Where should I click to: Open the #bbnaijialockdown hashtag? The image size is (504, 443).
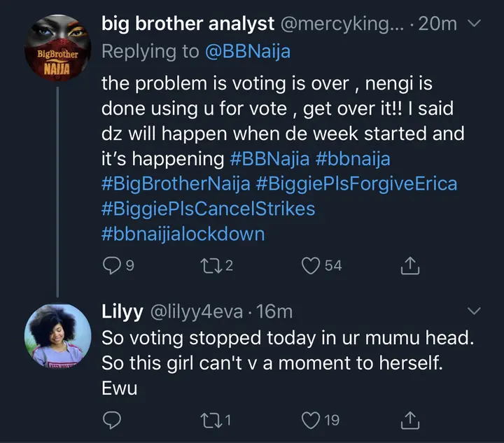pyautogui.click(x=183, y=233)
